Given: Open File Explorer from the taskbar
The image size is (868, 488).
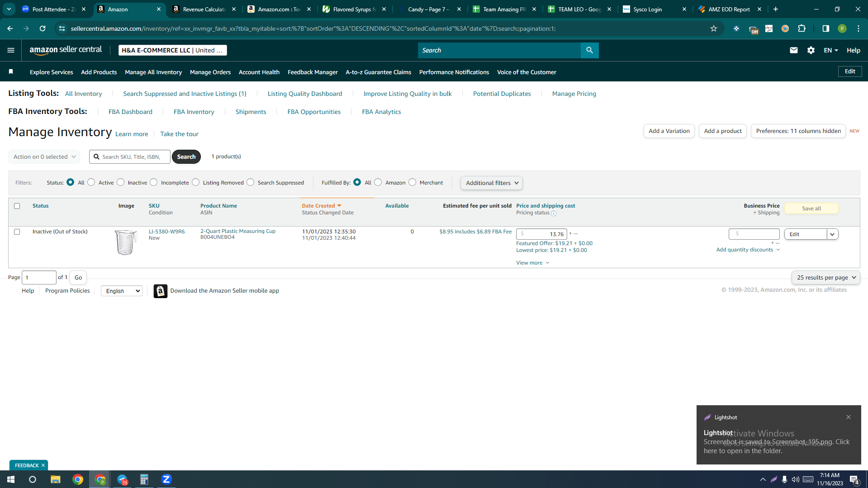Looking at the screenshot, I should (x=55, y=479).
